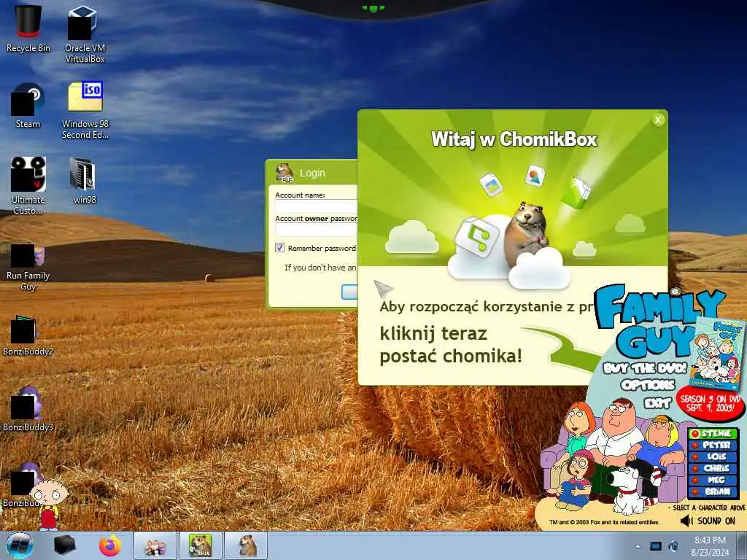Select Brian in the character list

pos(713,491)
